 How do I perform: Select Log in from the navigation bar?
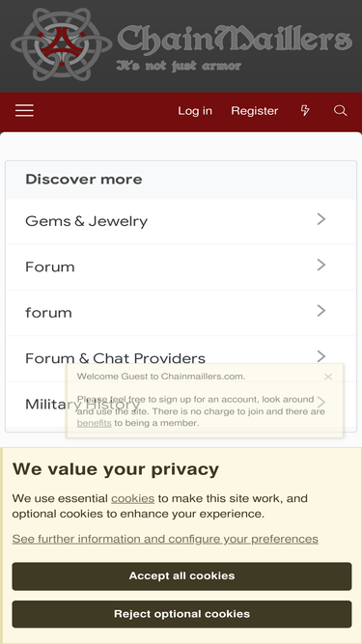tap(195, 111)
